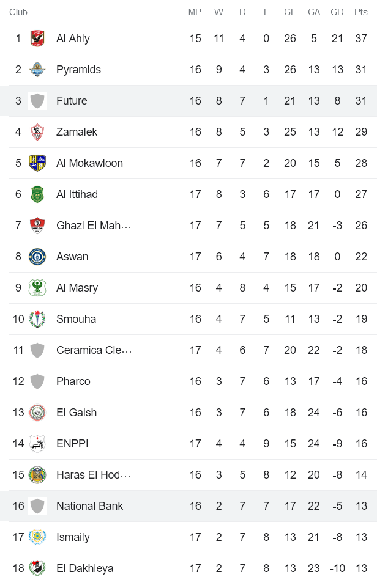Click the Al Ittihad green crest
The image size is (377, 588).
point(37,194)
